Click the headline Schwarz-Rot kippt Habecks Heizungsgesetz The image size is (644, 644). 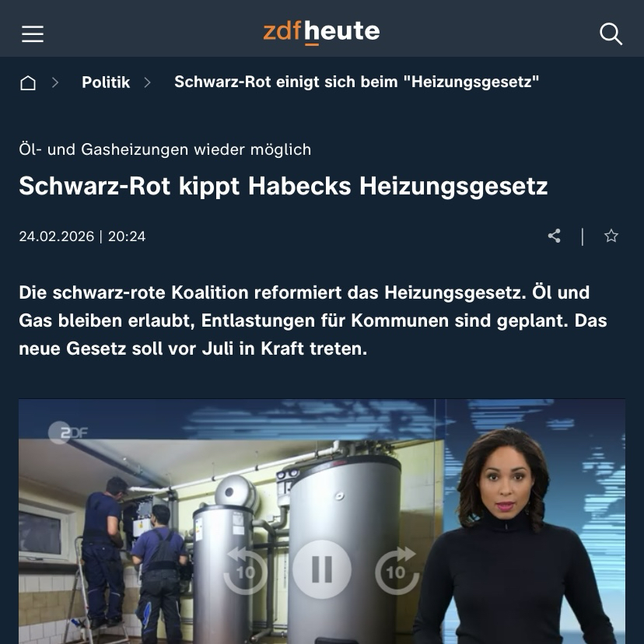(283, 186)
